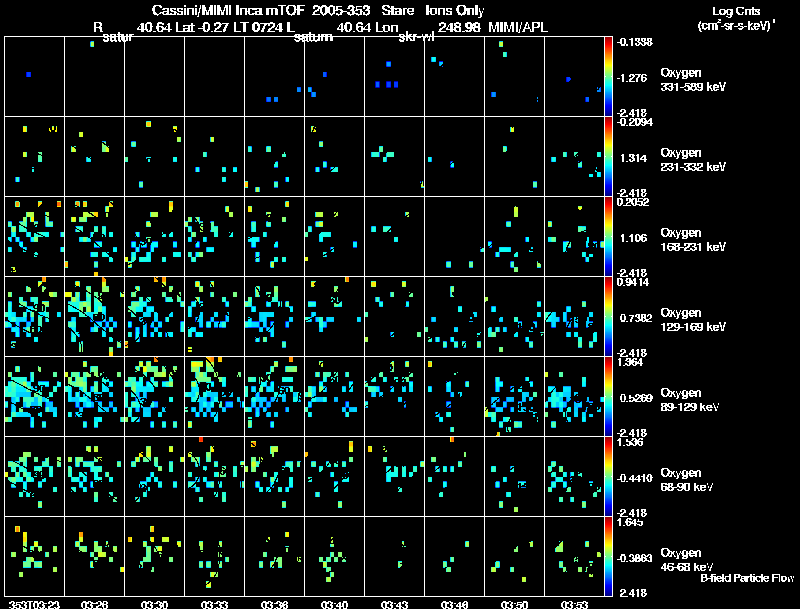
Task: Click the colorbar beside Oxygen 129-169 keV
Action: (608, 317)
